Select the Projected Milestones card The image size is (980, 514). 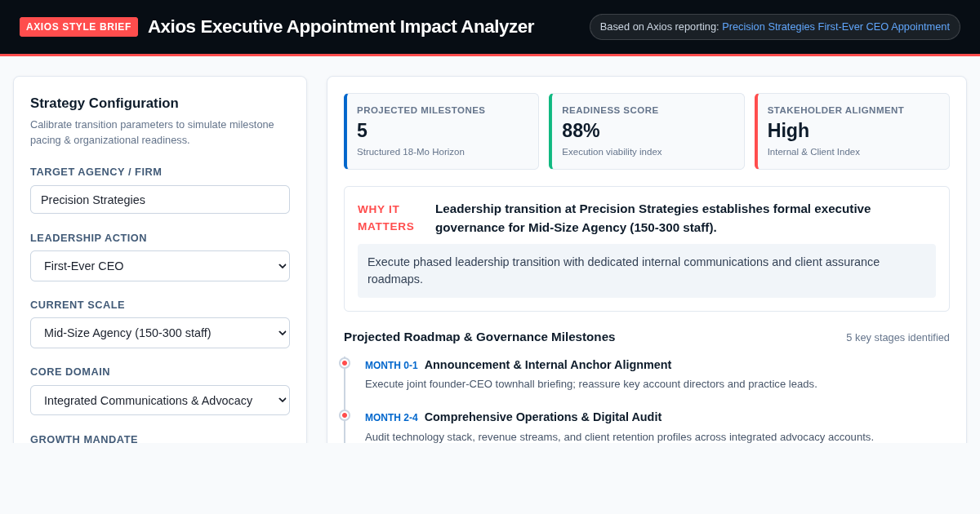[441, 131]
